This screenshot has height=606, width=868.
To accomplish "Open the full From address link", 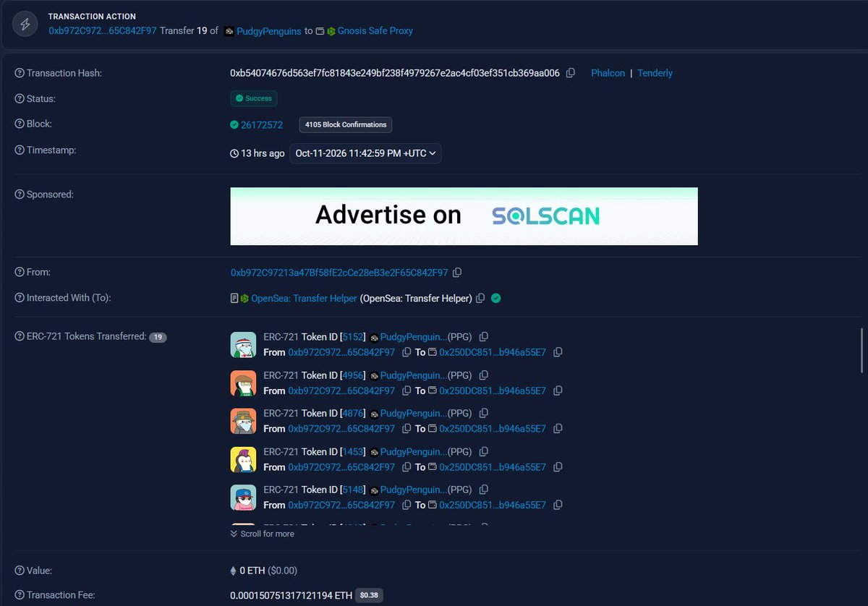I will (x=339, y=273).
